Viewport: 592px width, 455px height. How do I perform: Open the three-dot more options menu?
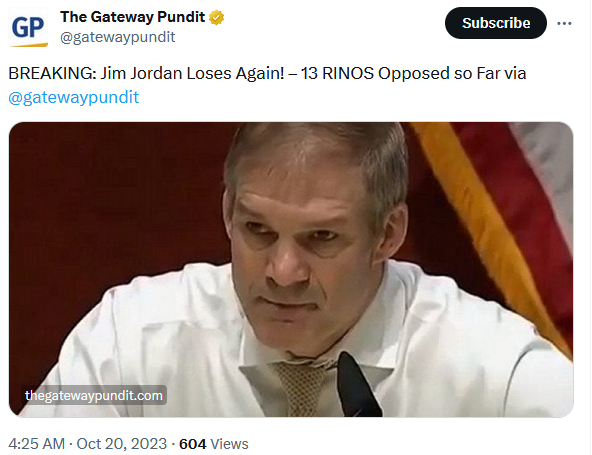click(564, 23)
